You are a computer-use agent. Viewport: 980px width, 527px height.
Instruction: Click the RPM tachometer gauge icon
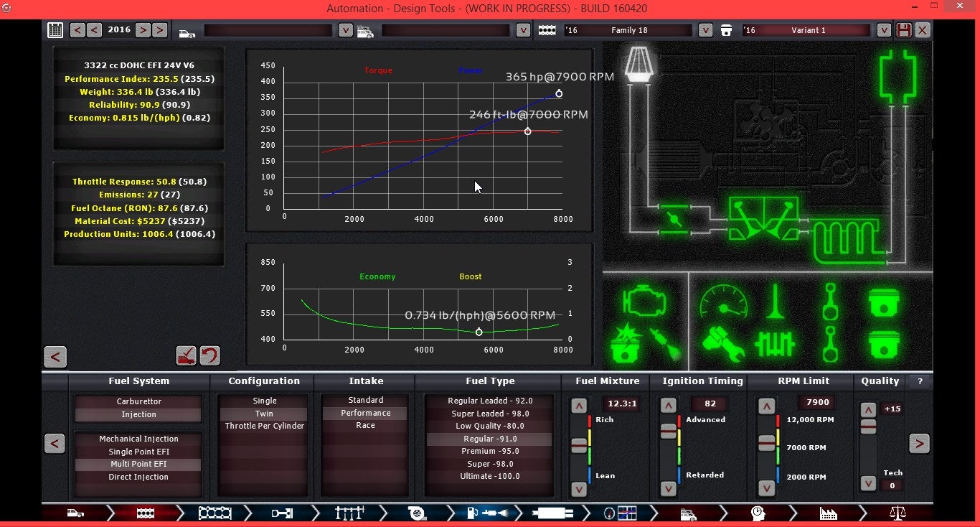723,301
